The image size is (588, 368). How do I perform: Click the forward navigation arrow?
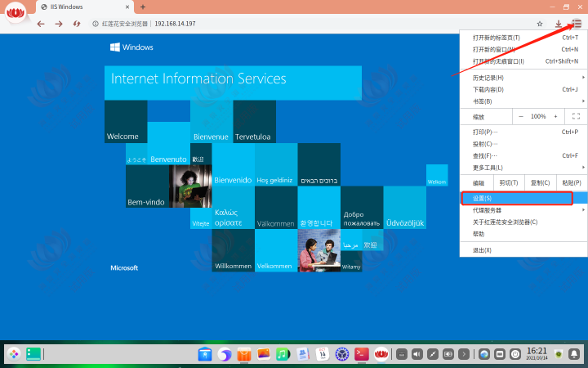coord(59,24)
